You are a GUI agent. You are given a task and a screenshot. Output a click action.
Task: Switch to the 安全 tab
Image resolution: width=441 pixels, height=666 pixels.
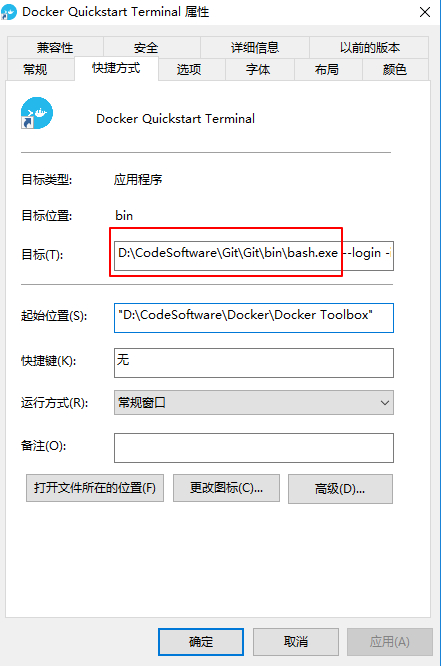[x=146, y=48]
